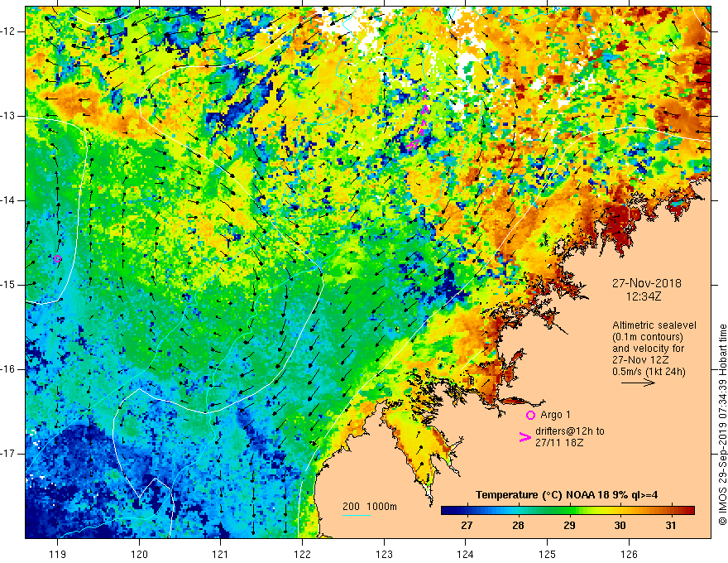Click the '27/11 18Z' legend text
The width and height of the screenshot is (728, 563).
[x=559, y=443]
